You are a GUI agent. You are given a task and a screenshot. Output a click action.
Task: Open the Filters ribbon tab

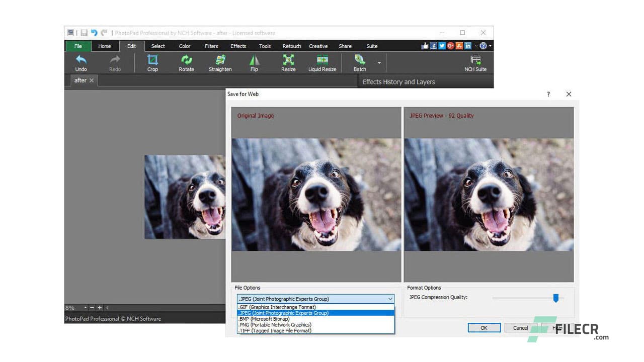(x=211, y=46)
